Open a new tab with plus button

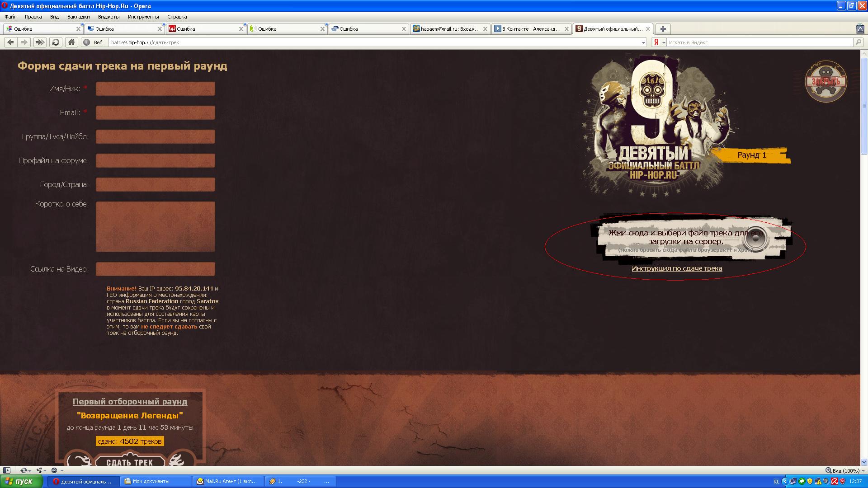(x=663, y=28)
